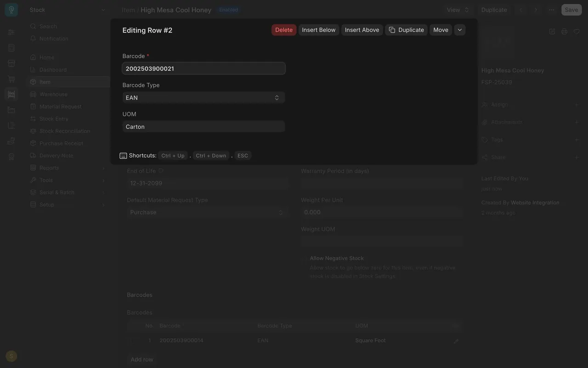588x368 pixels.
Task: Open the bar chart icon in left rail
Action: coord(11,125)
